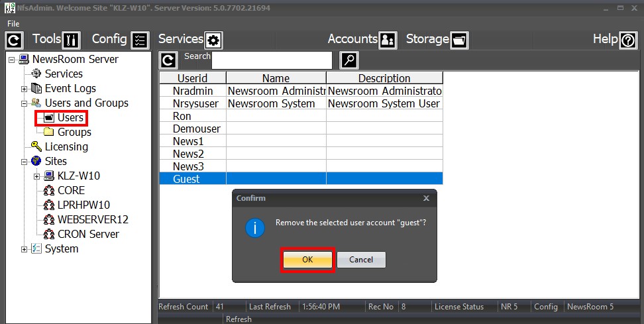Select the Demouser user row

(301, 129)
